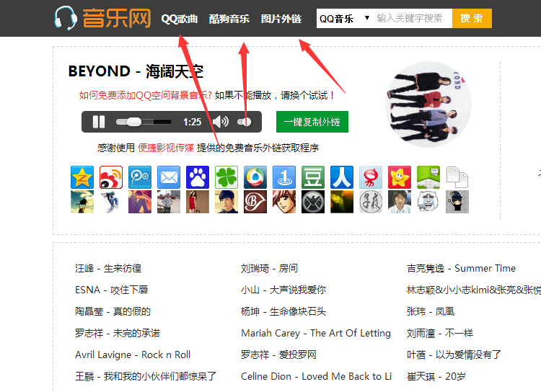
Task: Open the 便捷影视传媒 link
Action: [166, 148]
